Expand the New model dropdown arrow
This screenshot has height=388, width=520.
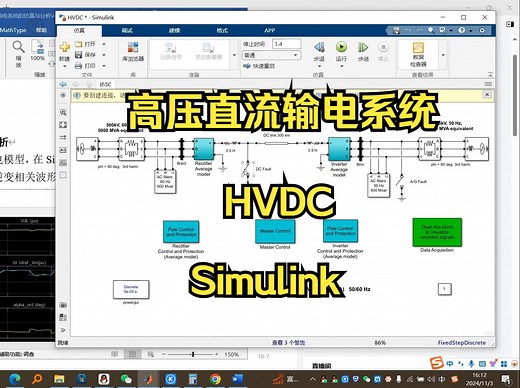tap(65, 66)
